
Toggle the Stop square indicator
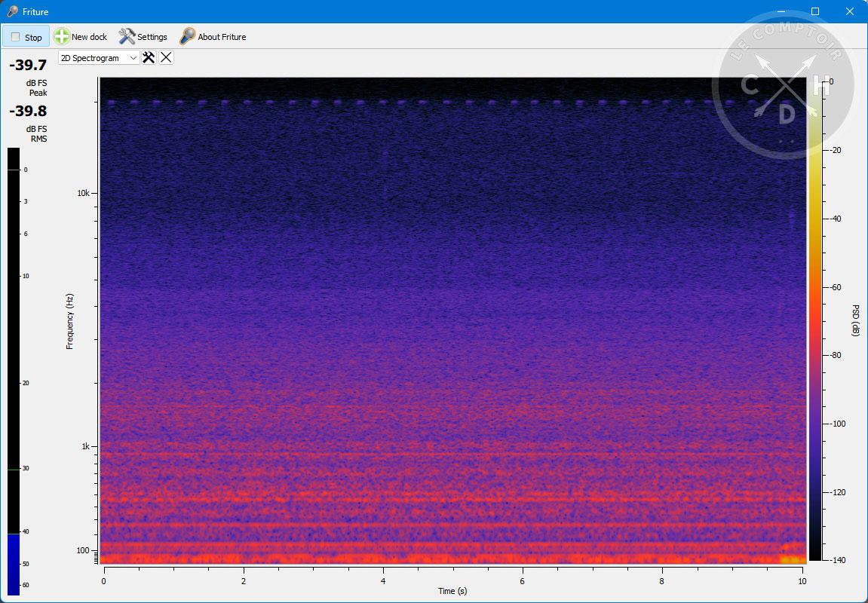[x=16, y=37]
